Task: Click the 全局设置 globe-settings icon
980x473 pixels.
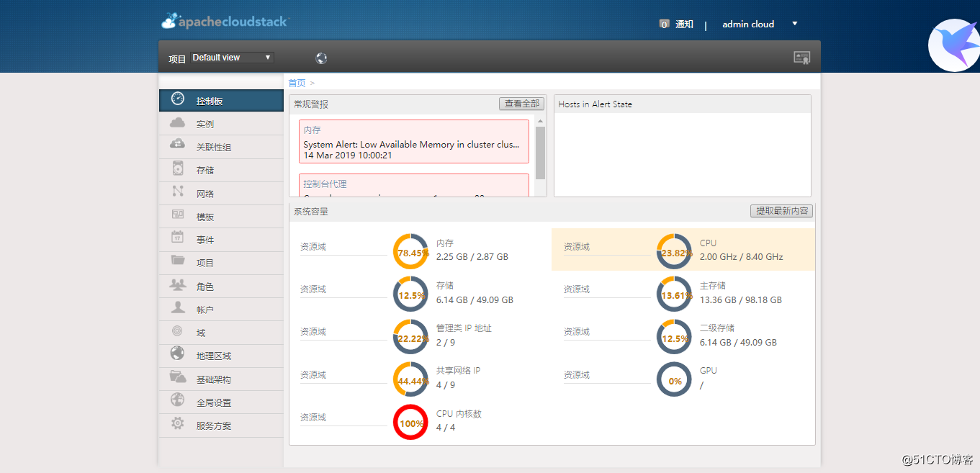Action: tap(177, 400)
